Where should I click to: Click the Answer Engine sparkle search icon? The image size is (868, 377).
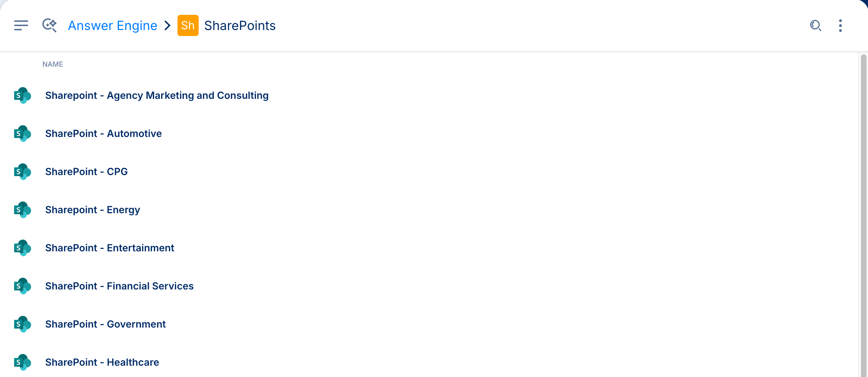[x=49, y=25]
